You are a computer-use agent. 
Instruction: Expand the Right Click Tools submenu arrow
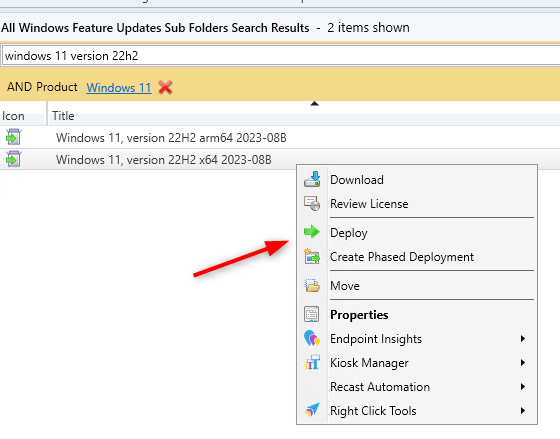[523, 410]
